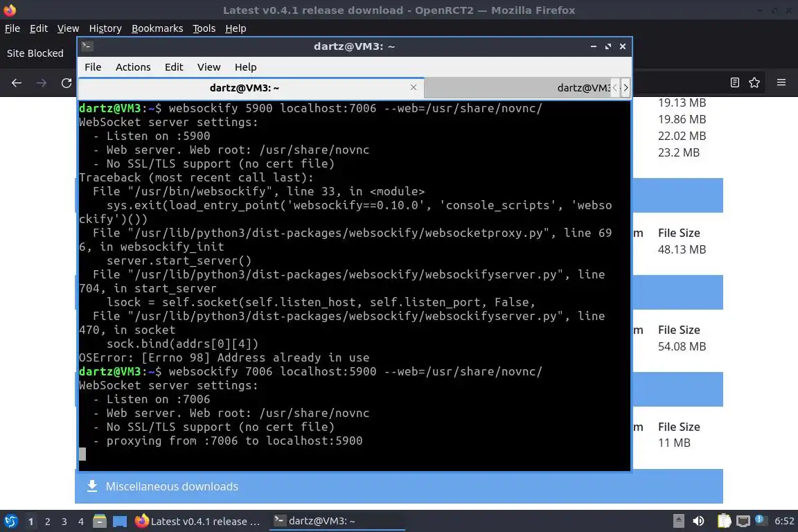Click Firefox forward arrow button
Screen dimensions: 798x532
[x=42, y=82]
